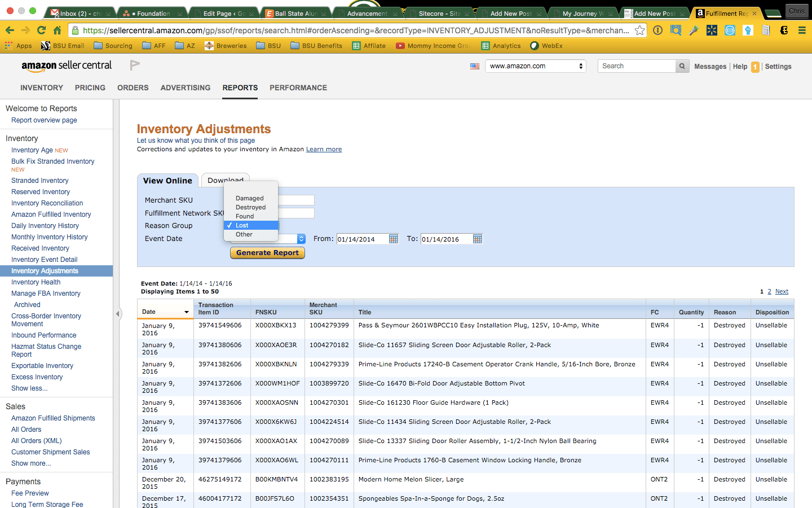Click the search magnifier button

point(682,66)
